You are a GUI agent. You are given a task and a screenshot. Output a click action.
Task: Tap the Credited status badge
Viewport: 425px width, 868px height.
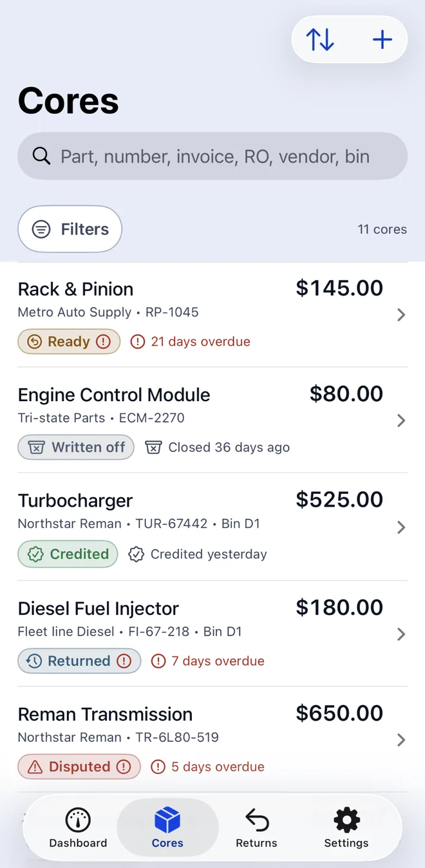pyautogui.click(x=68, y=554)
